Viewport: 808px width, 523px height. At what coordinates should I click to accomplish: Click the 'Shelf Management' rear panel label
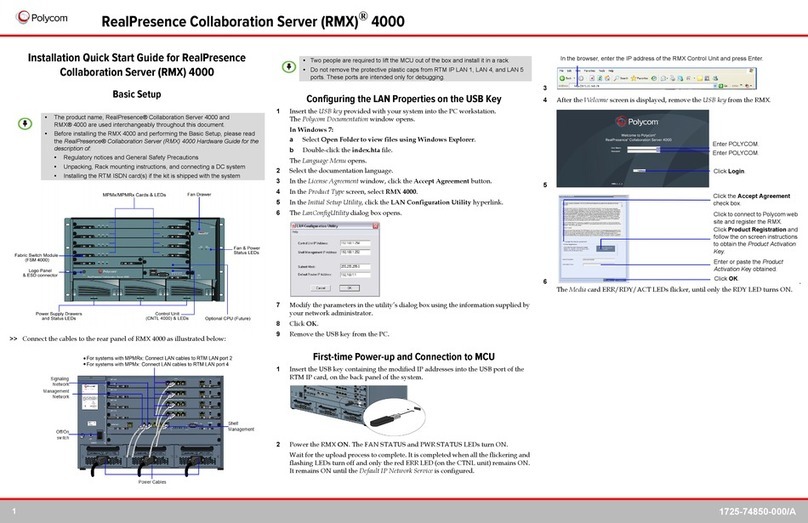241,426
